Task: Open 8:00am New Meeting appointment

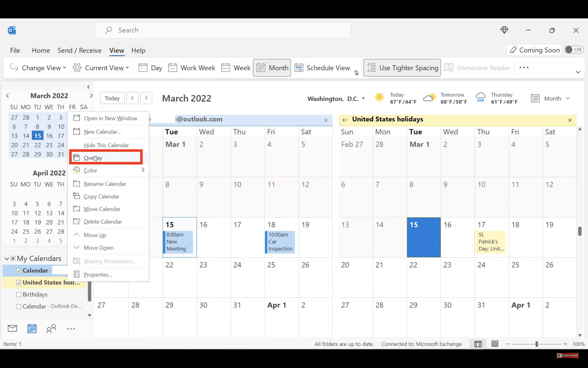Action: pos(178,242)
